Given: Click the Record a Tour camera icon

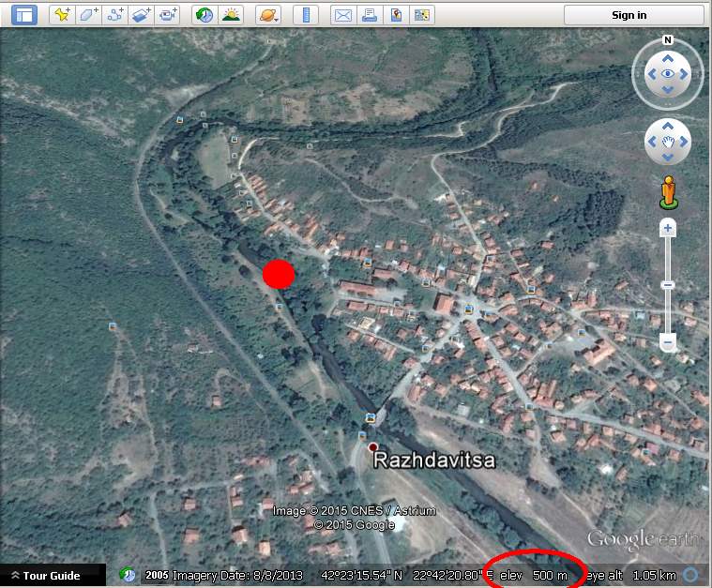Looking at the screenshot, I should point(168,15).
